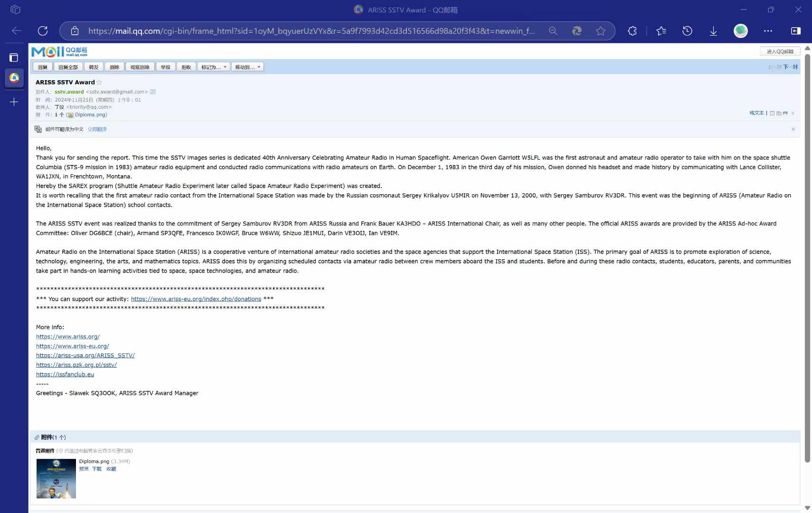
Task: Click 立即翻译 to translate the mail
Action: tap(97, 129)
